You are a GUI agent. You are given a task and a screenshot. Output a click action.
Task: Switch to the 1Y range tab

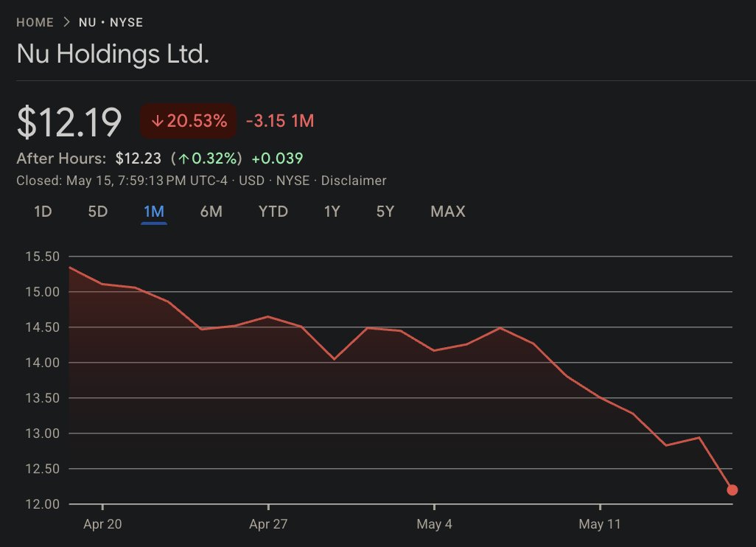[332, 212]
